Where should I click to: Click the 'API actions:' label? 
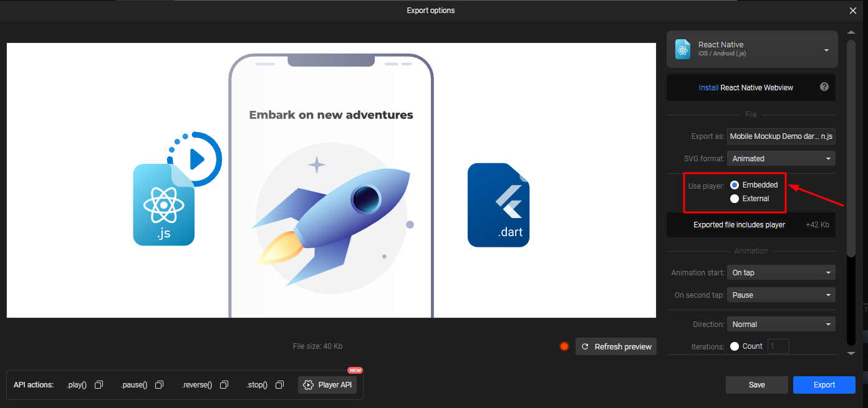pyautogui.click(x=34, y=385)
